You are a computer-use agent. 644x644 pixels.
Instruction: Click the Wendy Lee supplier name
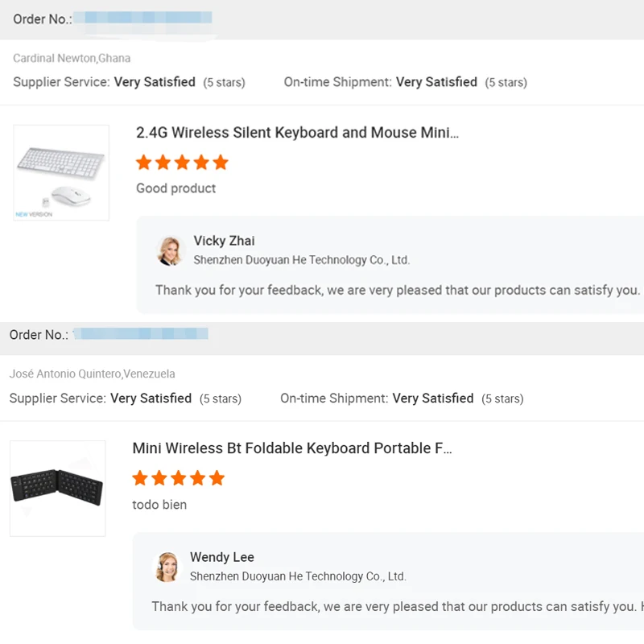(x=221, y=557)
